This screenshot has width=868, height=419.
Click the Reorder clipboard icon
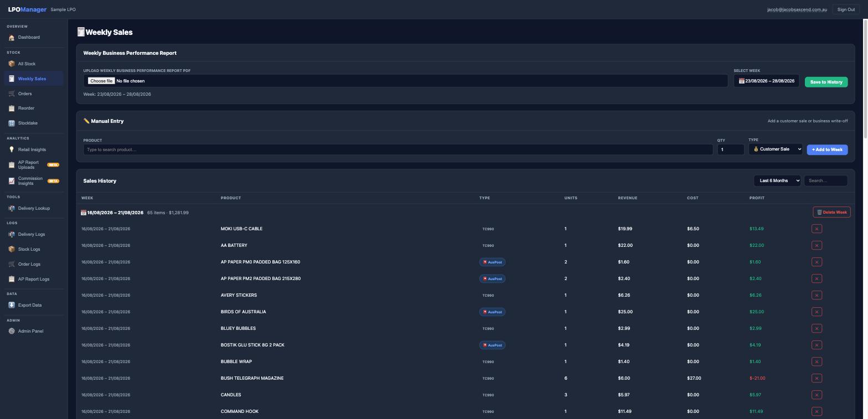(12, 108)
